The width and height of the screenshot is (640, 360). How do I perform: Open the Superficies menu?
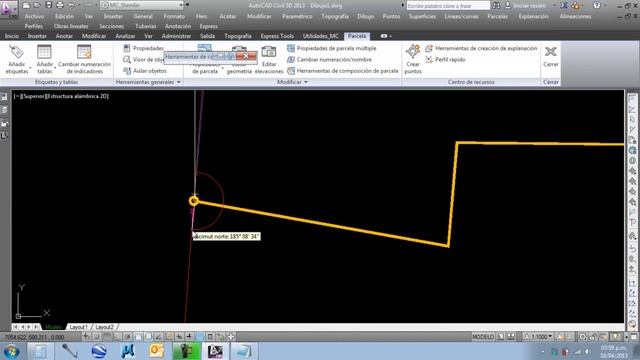click(422, 16)
